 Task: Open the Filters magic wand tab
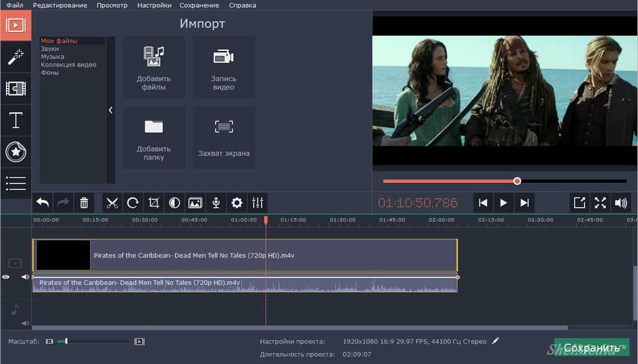coord(15,57)
